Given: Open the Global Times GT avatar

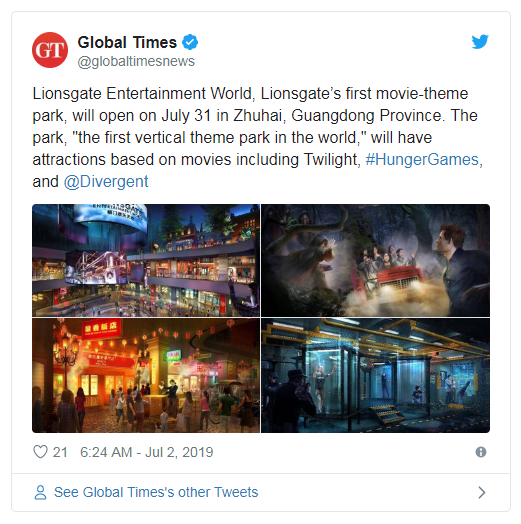Looking at the screenshot, I should coord(50,50).
